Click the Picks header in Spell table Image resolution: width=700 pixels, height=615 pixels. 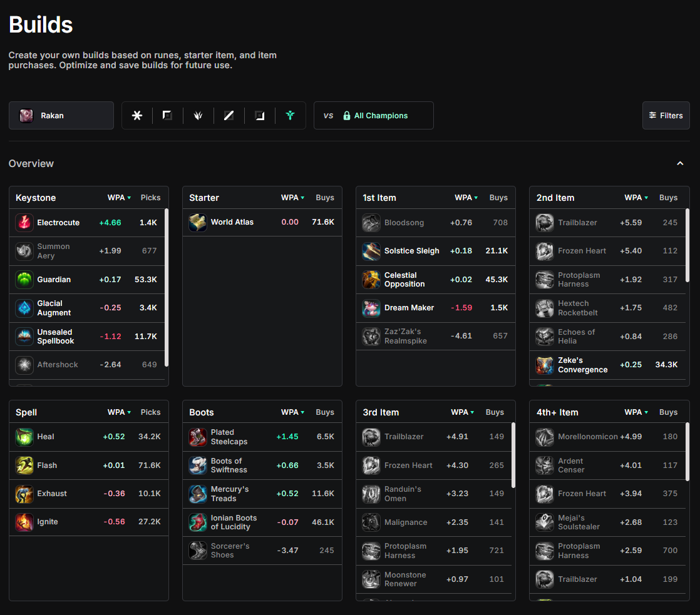[x=150, y=412]
